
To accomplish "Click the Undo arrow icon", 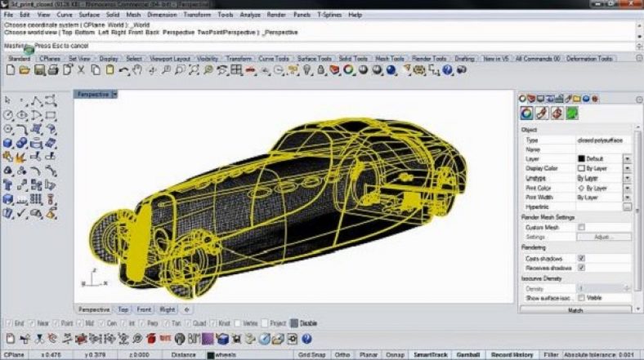I will coord(123,70).
